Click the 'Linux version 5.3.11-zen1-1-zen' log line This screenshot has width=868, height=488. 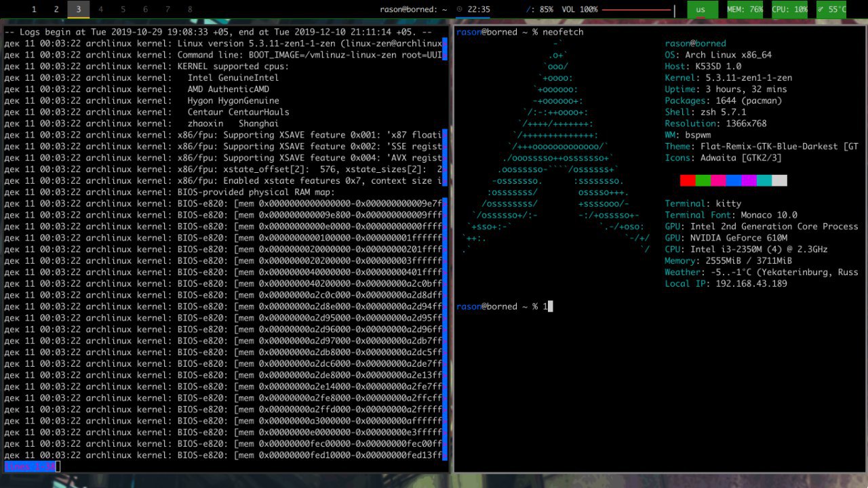[223, 43]
